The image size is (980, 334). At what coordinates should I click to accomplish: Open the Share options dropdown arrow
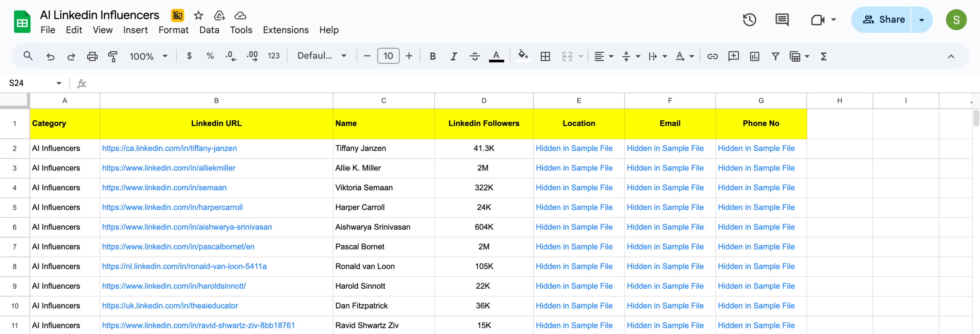[921, 20]
